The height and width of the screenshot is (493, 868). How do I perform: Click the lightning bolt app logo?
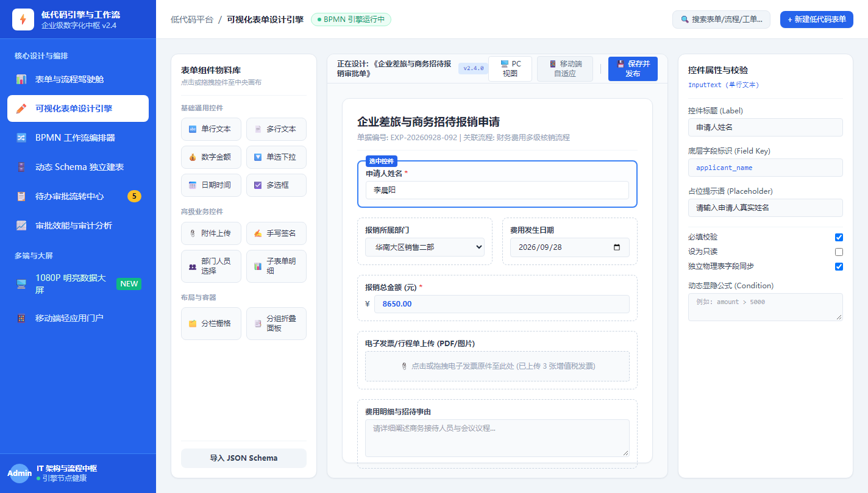(x=23, y=20)
